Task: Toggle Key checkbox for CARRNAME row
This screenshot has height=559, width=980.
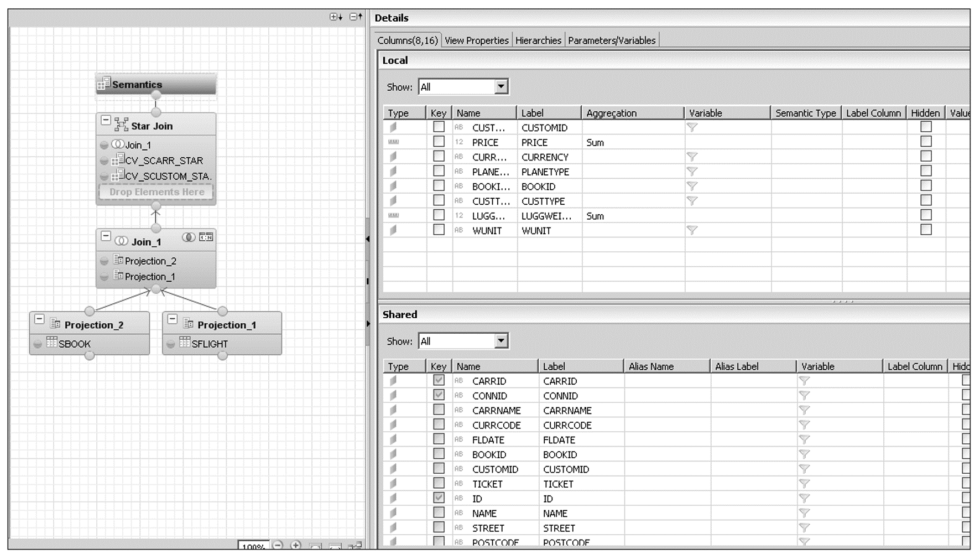Action: [439, 410]
